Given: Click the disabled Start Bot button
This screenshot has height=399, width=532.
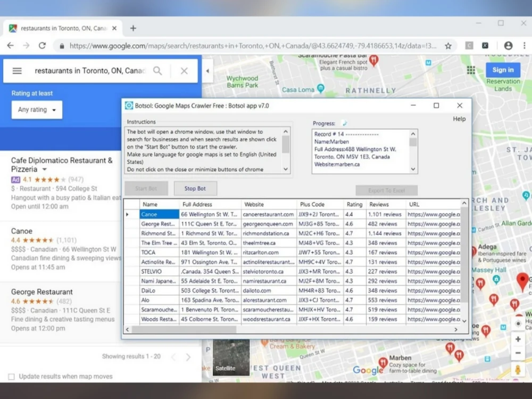Looking at the screenshot, I should coord(146,188).
